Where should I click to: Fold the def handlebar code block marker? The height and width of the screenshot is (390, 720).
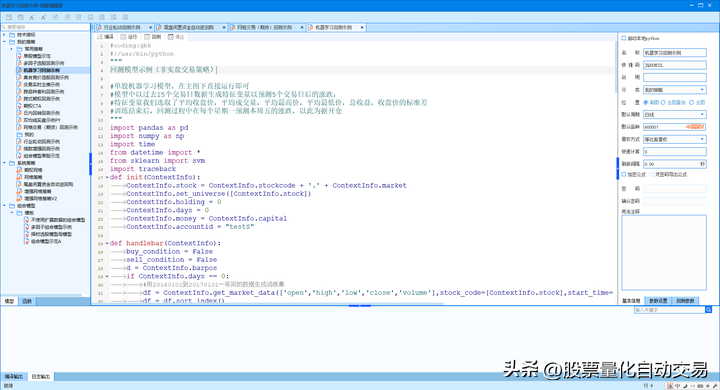[107, 243]
